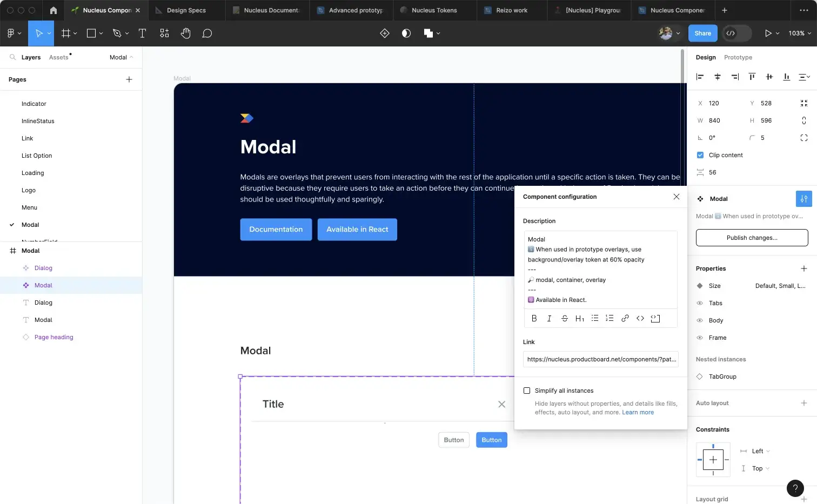The image size is (817, 504).
Task: Open the Left constraint dropdown
Action: (x=758, y=451)
